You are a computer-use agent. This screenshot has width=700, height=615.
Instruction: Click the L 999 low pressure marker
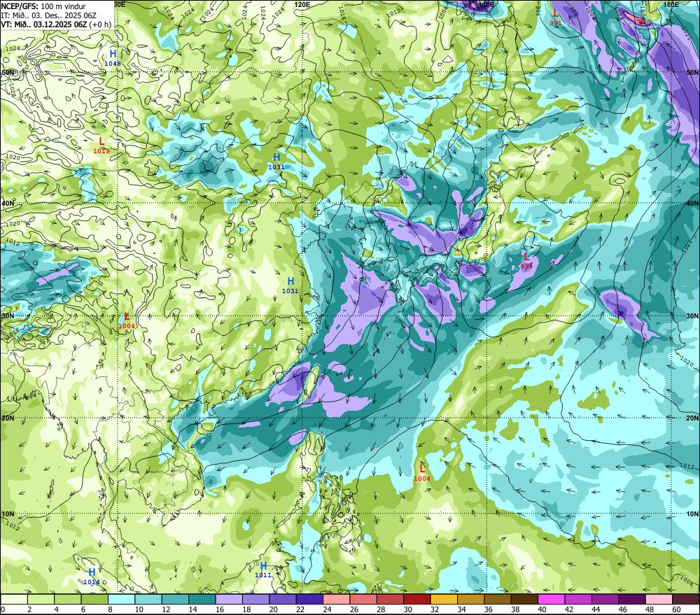526,261
